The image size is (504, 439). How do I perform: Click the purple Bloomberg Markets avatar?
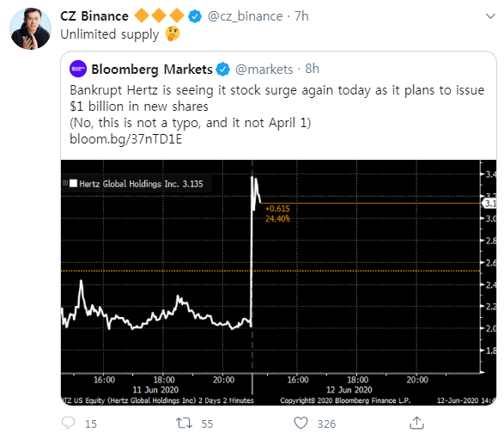78,69
